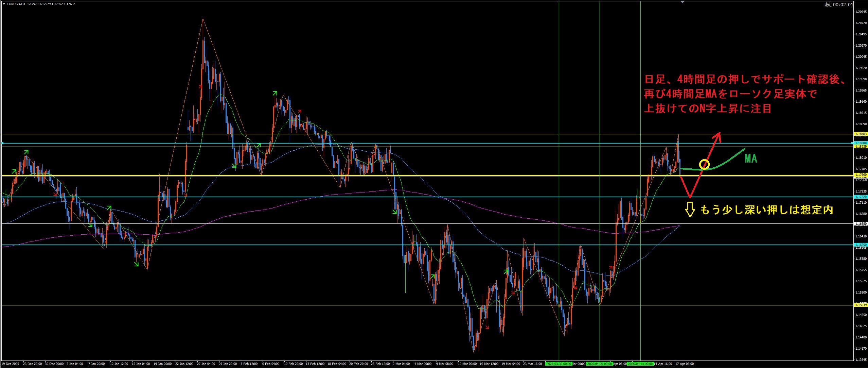868x368 pixels.
Task: Select the yellow Japanese annotation text
Action: 766,210
